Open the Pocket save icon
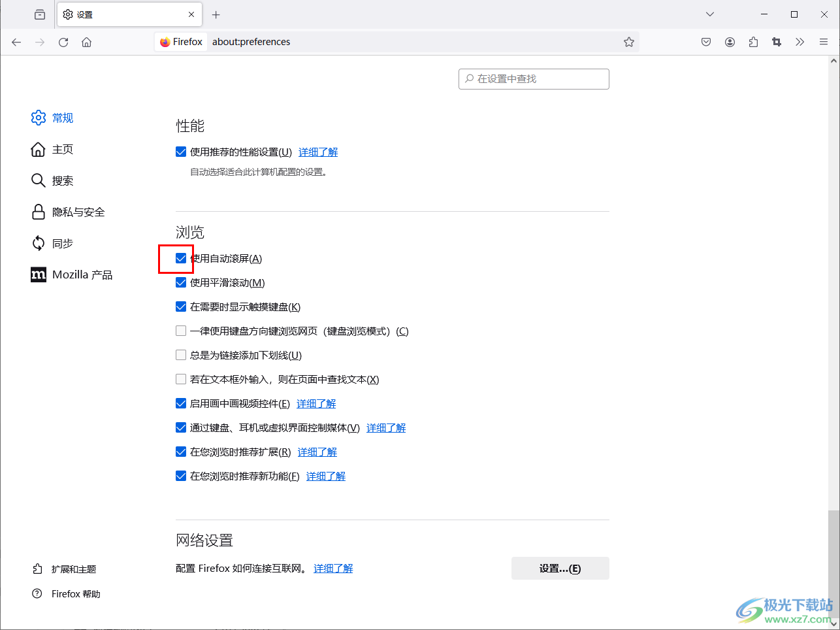Screen dimensions: 840x630 click(x=706, y=42)
